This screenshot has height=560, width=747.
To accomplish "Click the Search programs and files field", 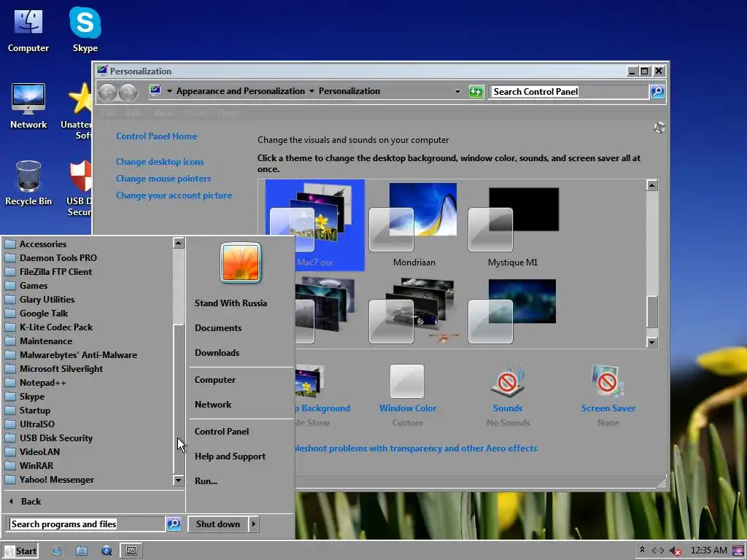I will 86,524.
